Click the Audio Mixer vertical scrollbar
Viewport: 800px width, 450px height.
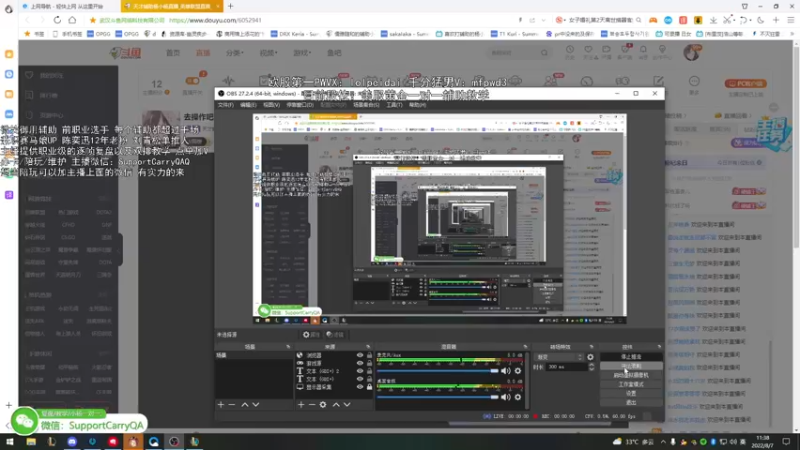527,380
